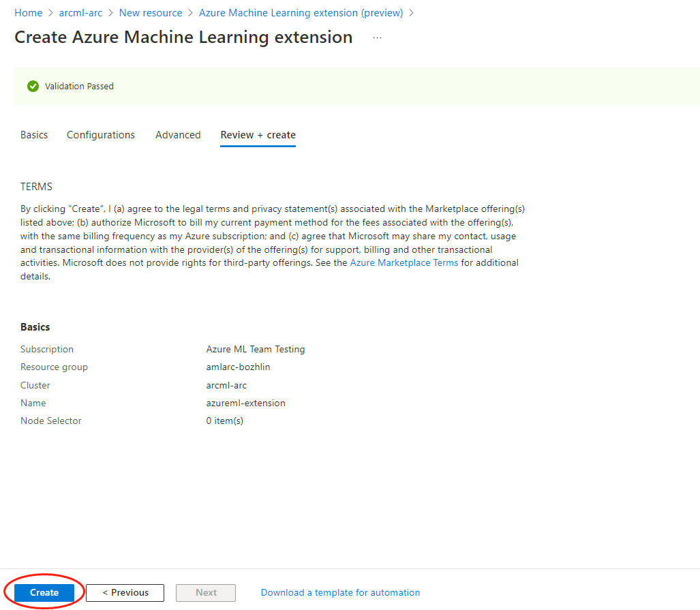The height and width of the screenshot is (610, 700).
Task: Click the breadcrumb chevron after Home
Action: coord(49,12)
